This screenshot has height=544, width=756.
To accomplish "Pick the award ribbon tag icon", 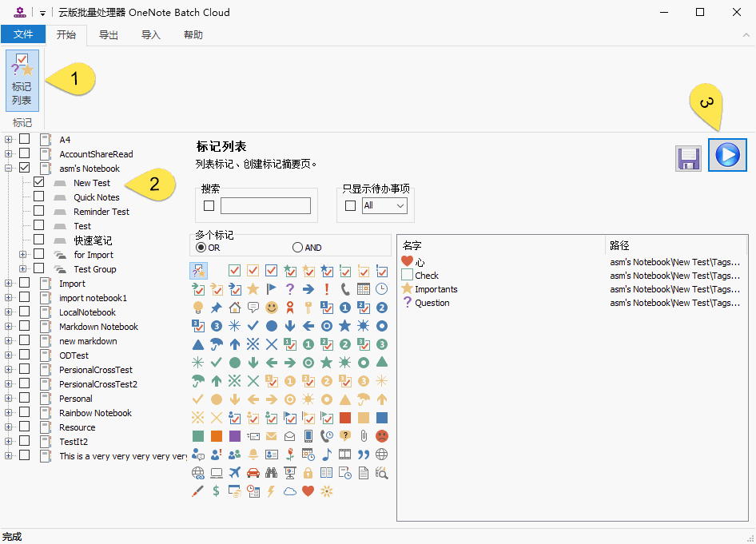I will click(290, 308).
